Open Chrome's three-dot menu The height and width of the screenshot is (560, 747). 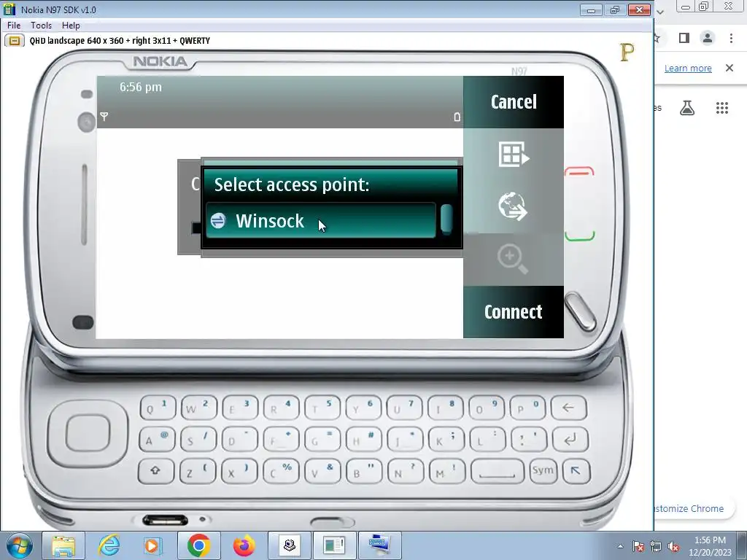(731, 38)
